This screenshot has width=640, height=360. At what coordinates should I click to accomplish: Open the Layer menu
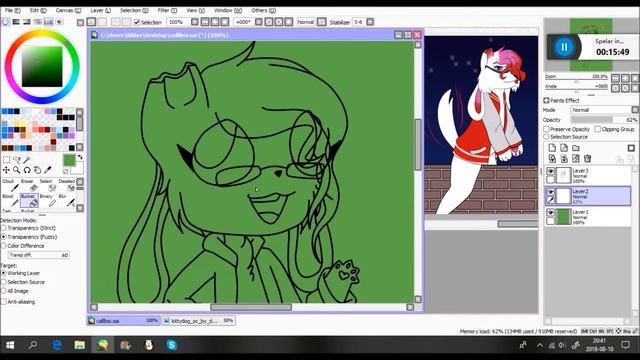100,10
